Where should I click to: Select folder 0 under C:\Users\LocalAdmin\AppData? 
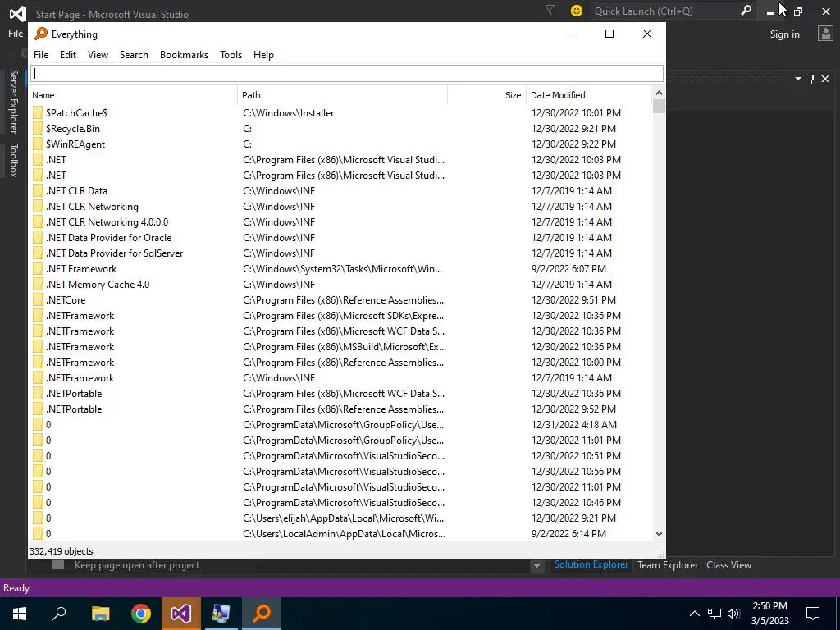point(340,533)
